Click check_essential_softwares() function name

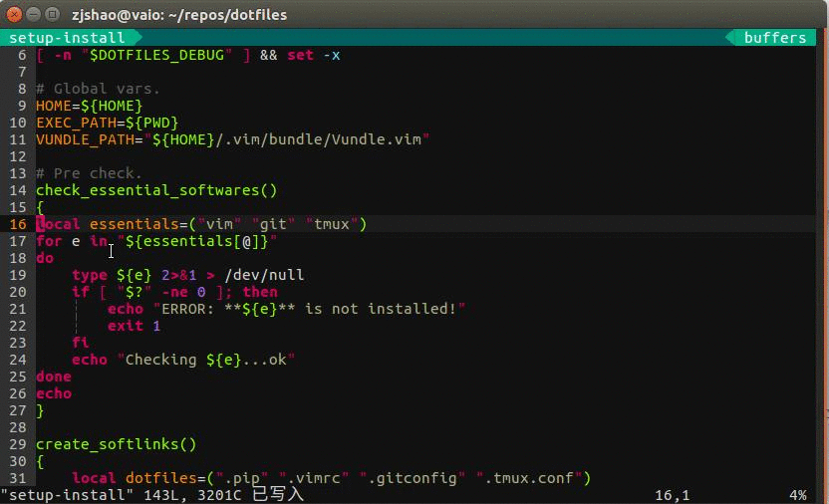pyautogui.click(x=156, y=190)
